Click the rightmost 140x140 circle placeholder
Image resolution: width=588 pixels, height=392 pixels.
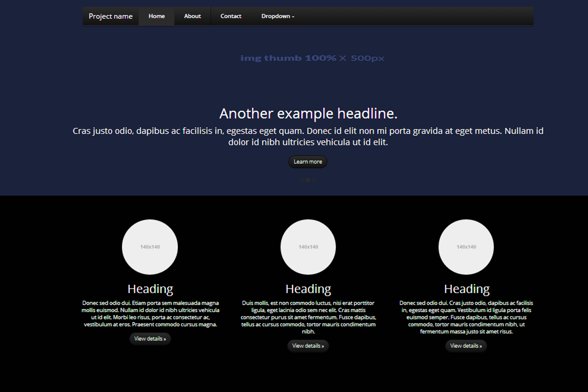coord(466,247)
